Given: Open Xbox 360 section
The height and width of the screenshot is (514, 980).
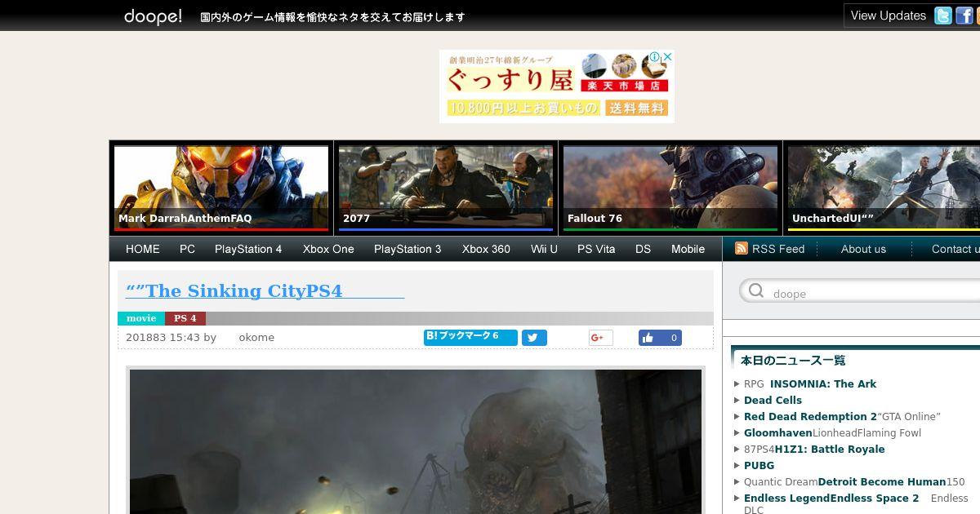Looking at the screenshot, I should click(x=486, y=249).
